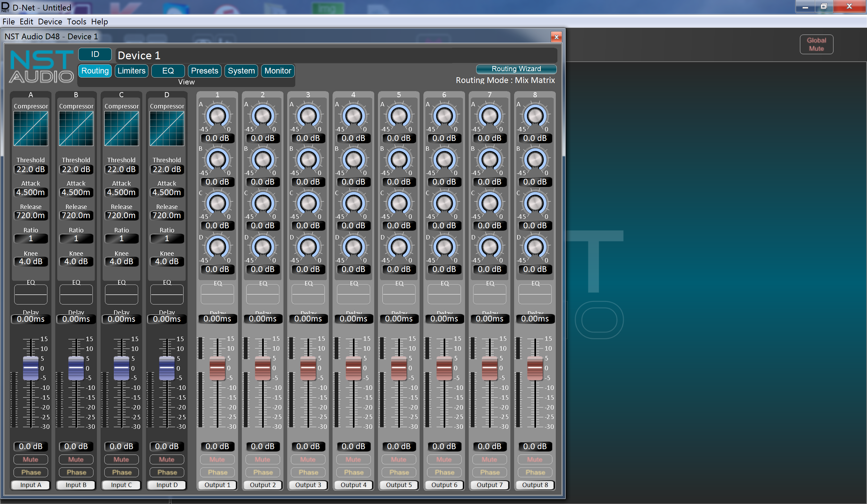Mute Input A channel
The width and height of the screenshot is (867, 504).
tap(30, 459)
